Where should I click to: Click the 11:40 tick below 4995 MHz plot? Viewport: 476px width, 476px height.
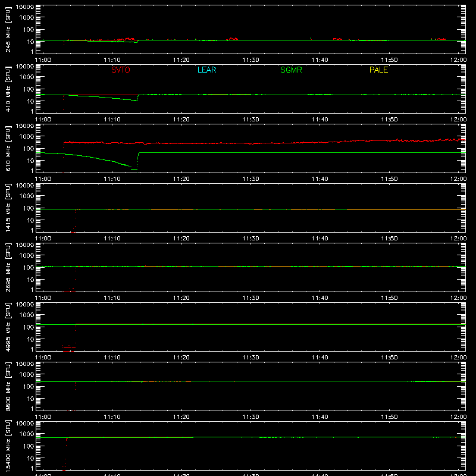point(320,358)
